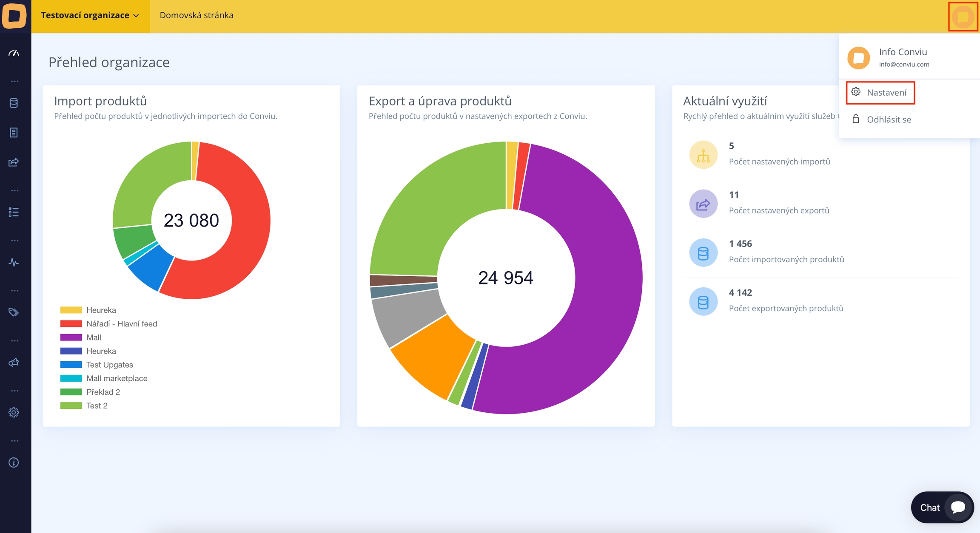The height and width of the screenshot is (533, 980).
Task: Open the Chat button
Action: click(942, 507)
